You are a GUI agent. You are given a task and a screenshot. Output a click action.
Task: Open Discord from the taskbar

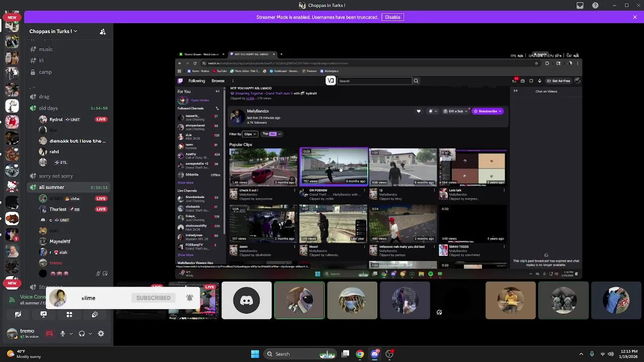coord(374,354)
